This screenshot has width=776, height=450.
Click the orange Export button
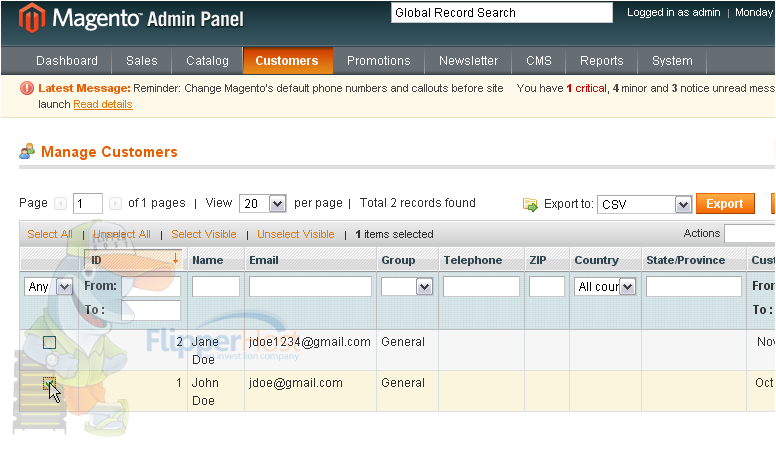point(725,203)
